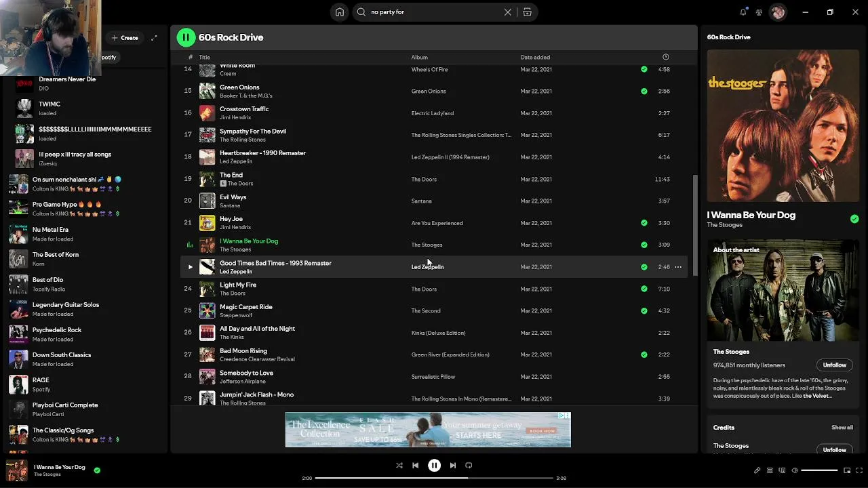Click into the search input field
The image size is (868, 488).
[434, 12]
